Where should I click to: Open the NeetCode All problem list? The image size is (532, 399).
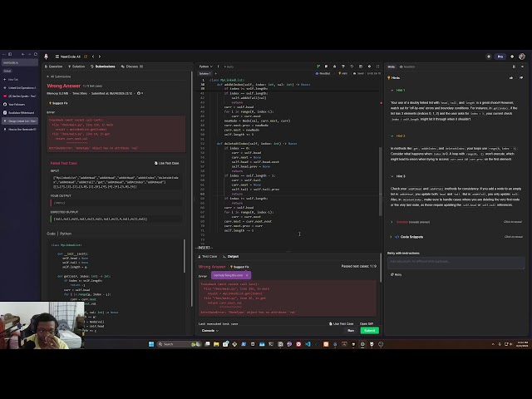coord(68,57)
